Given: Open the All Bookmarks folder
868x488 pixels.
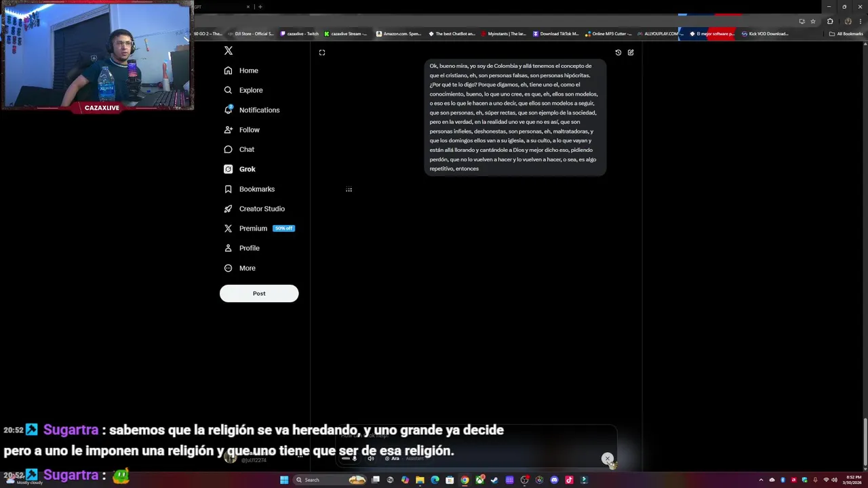Looking at the screenshot, I should pyautogui.click(x=846, y=34).
